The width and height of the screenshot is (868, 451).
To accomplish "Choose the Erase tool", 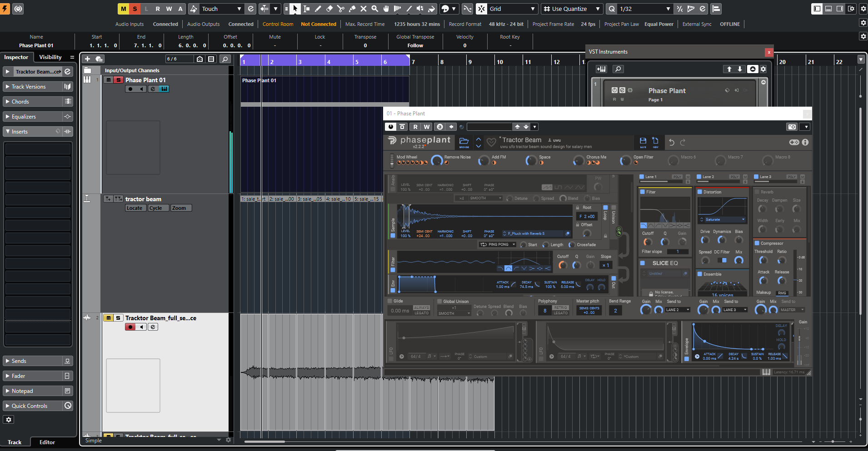I will coord(329,9).
